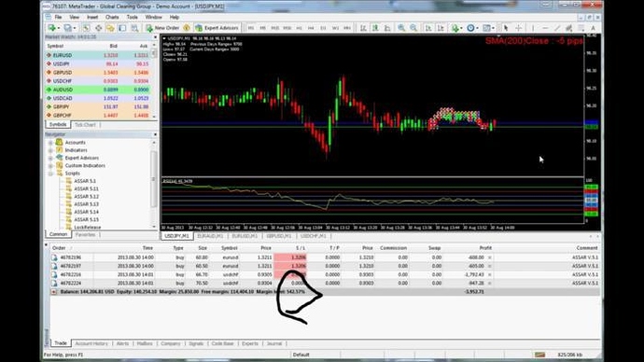Select the LockRelease script
This screenshot has width=644, height=362.
tap(87, 227)
